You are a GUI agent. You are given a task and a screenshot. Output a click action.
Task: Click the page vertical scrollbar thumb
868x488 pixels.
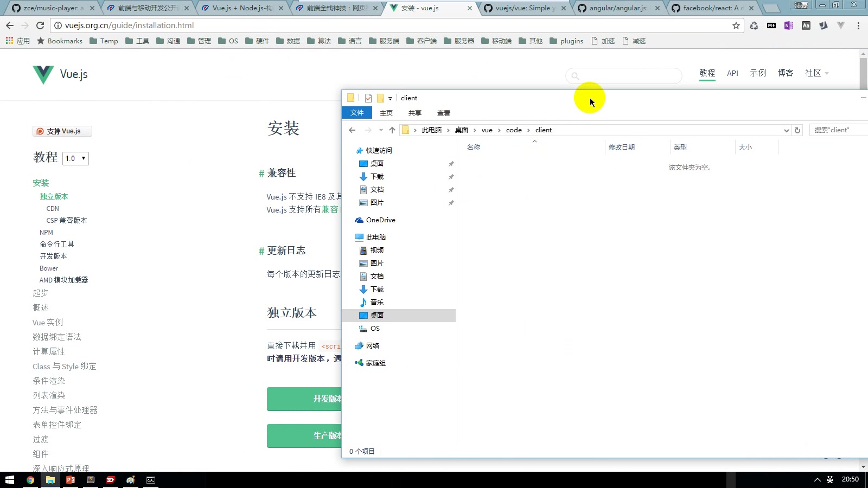click(x=863, y=73)
